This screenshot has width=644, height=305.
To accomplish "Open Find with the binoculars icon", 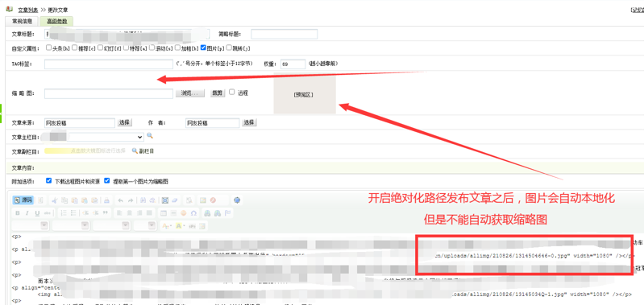I will click(143, 200).
